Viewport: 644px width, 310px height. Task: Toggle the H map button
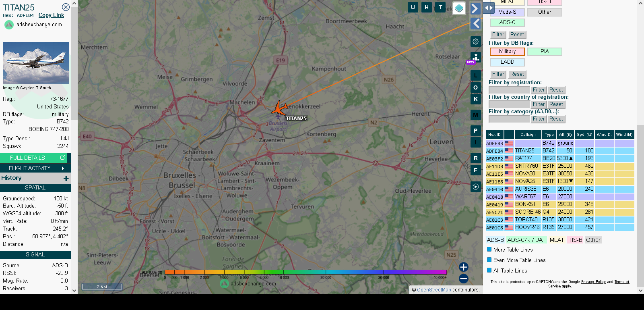pos(427,7)
